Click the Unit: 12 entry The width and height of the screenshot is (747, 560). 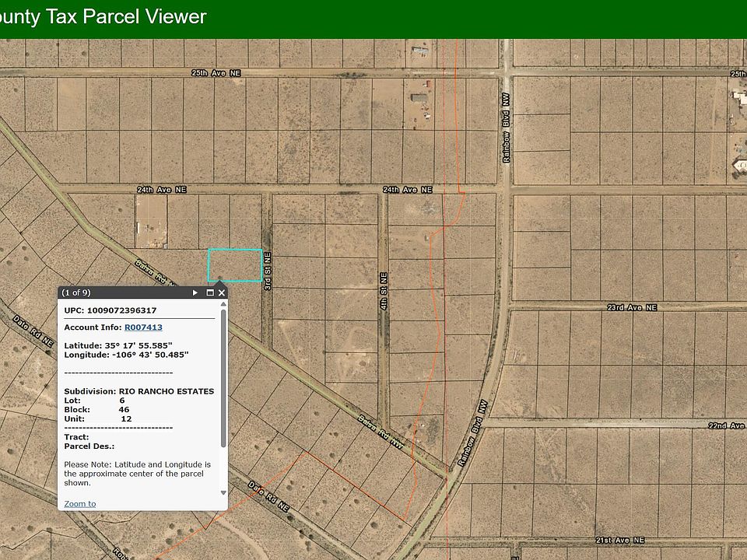(98, 419)
